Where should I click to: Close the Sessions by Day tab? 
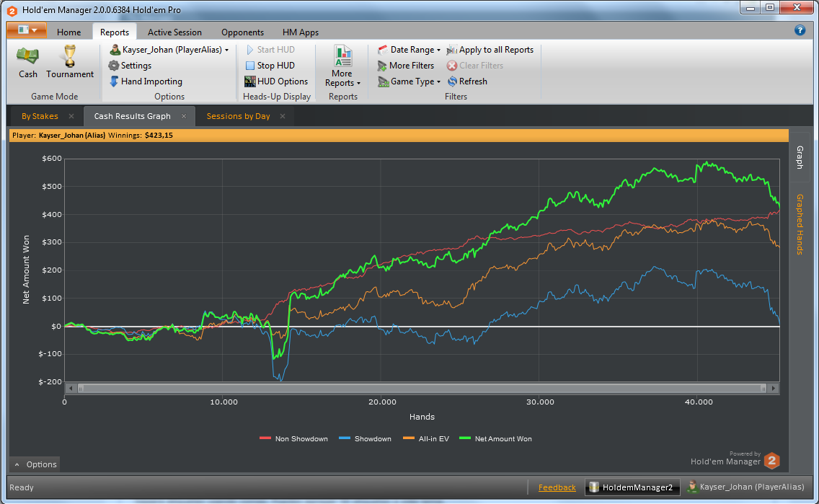tap(283, 116)
